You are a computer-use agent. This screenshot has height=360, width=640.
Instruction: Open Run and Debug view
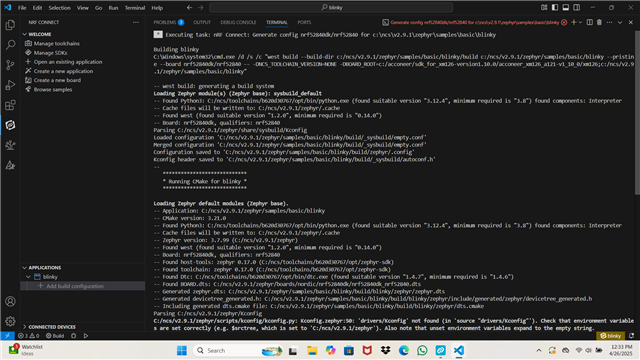tap(10, 85)
